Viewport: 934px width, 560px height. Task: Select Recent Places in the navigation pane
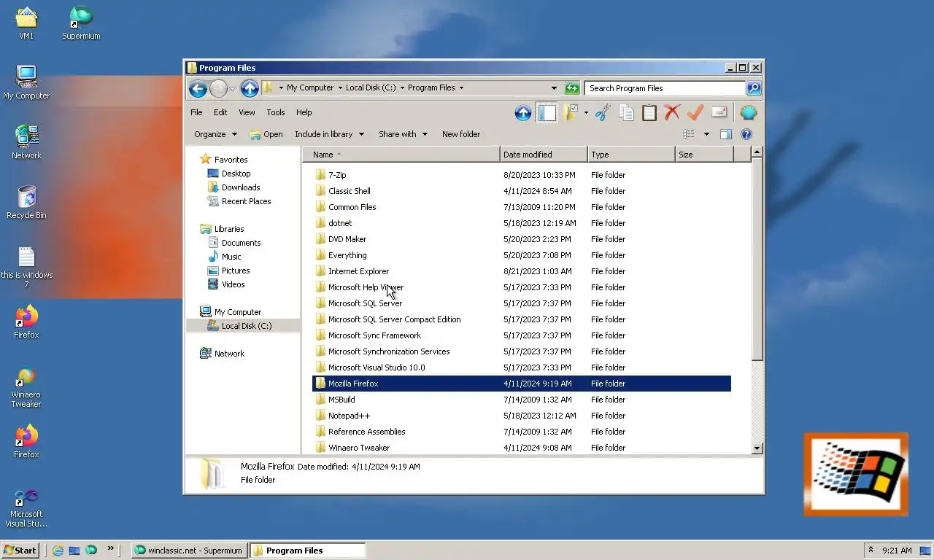(x=246, y=201)
